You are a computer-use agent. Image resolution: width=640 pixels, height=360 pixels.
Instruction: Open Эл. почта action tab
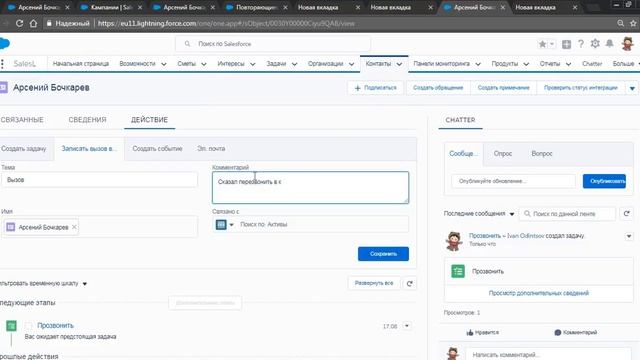coord(211,149)
